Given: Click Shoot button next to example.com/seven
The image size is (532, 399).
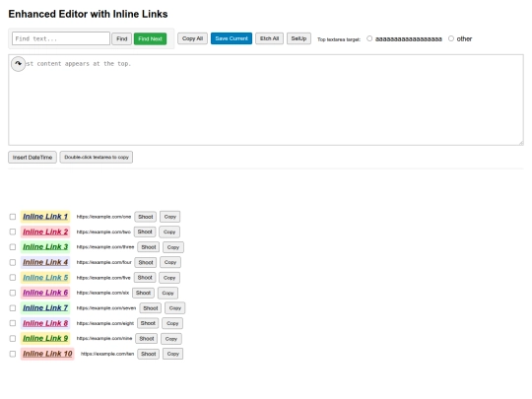Looking at the screenshot, I should pos(151,308).
